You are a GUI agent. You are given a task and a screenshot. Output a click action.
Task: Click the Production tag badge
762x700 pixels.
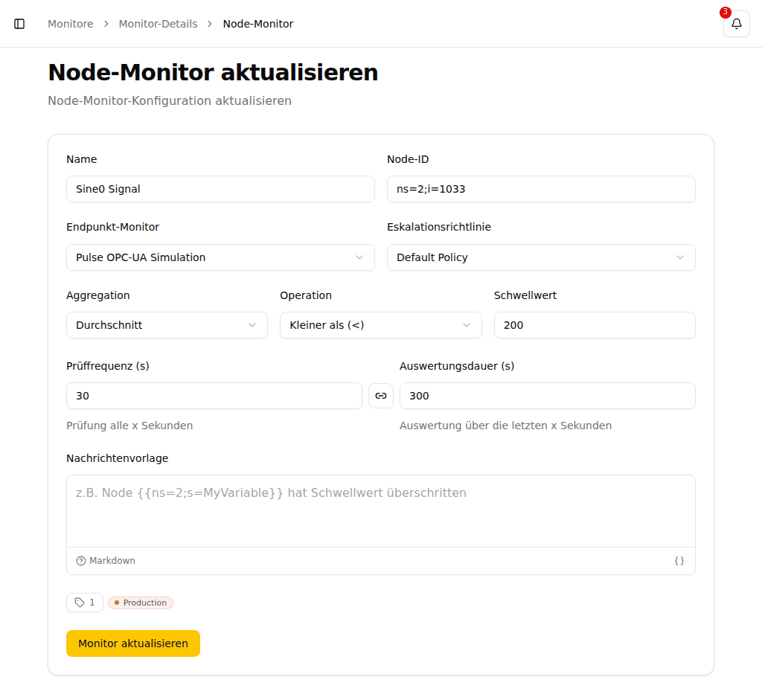[141, 603]
